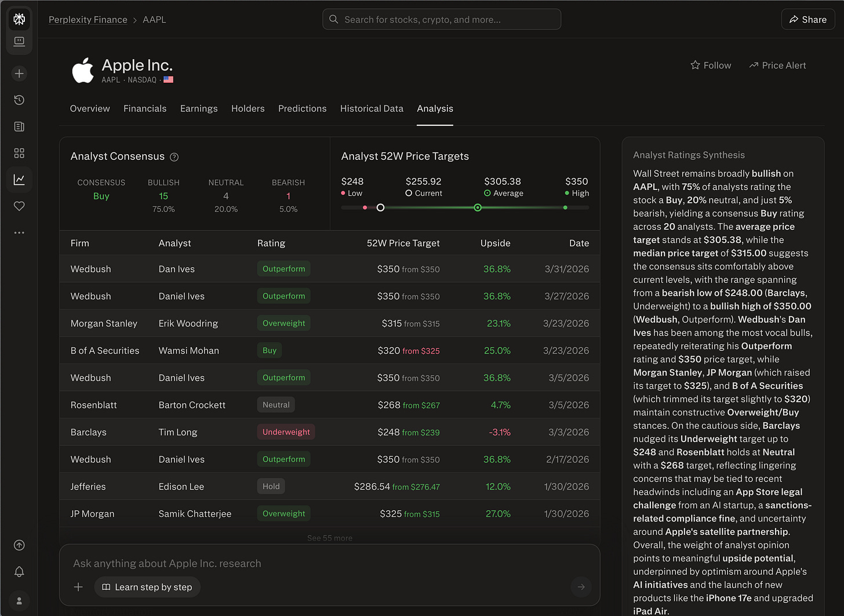Open favorites via the heart icon
Viewport: 844px width, 616px height.
19,206
